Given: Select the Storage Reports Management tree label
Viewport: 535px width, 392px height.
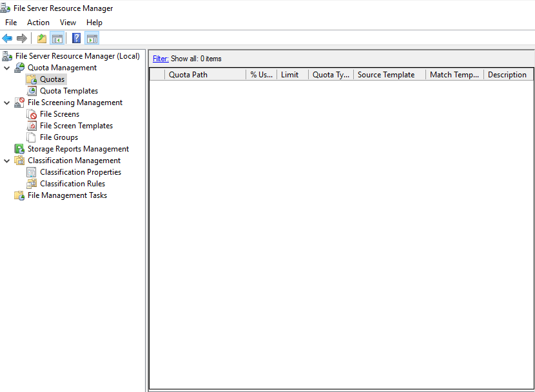Looking at the screenshot, I should point(78,149).
